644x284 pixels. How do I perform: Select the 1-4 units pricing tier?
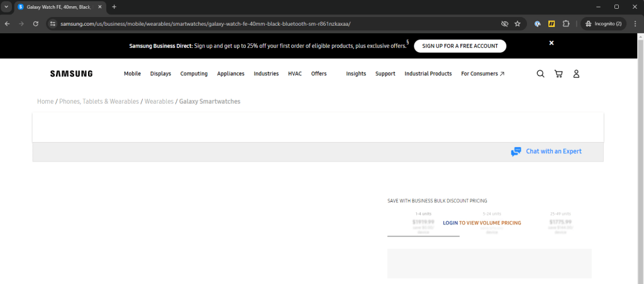coord(423,223)
